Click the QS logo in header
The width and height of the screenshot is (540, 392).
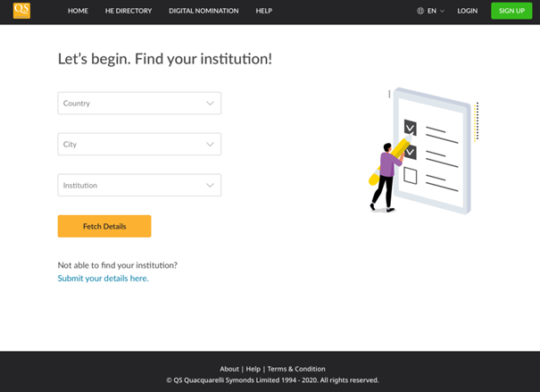(x=21, y=11)
